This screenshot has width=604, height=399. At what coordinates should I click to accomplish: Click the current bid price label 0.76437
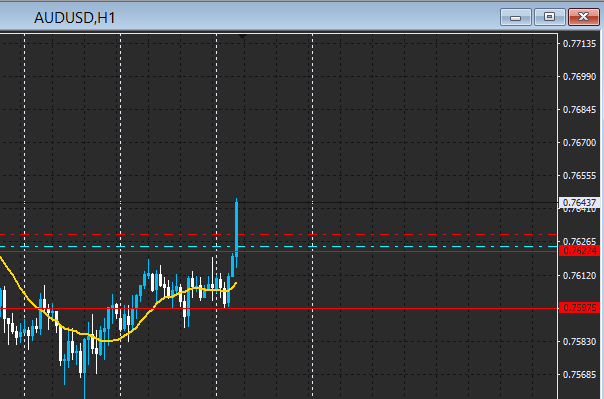[579, 203]
